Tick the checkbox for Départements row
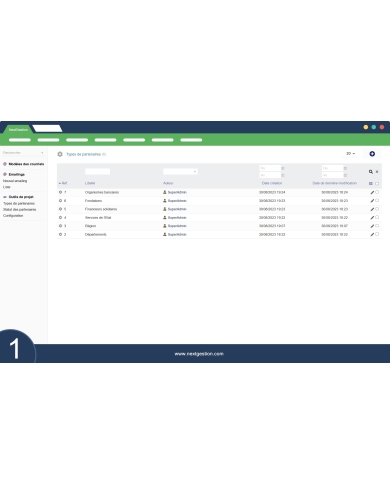Viewport: 390px width, 484px height. coord(377,234)
